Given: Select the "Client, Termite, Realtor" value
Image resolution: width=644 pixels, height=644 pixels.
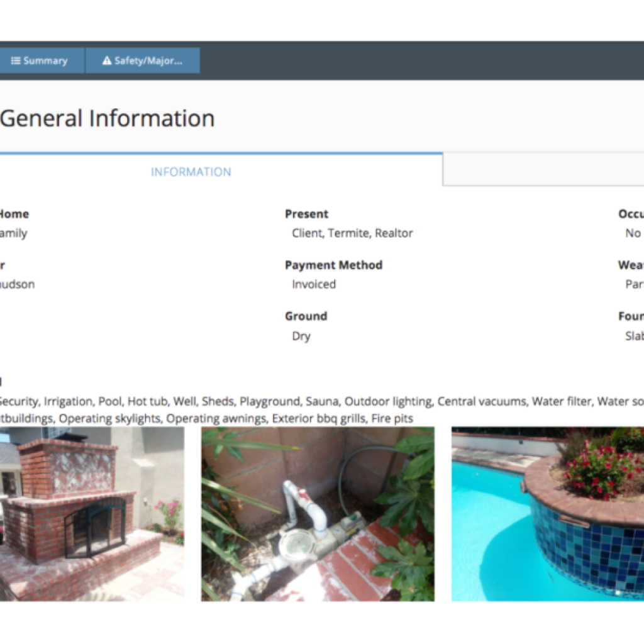Looking at the screenshot, I should point(352,233).
